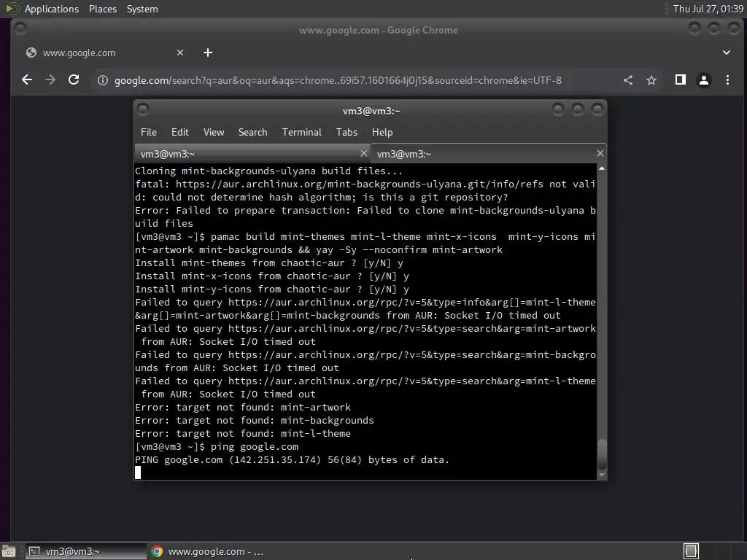Click 'Install mint-y-icons from chaotic-aur' line
Image resolution: width=747 pixels, height=560 pixels.
(x=272, y=289)
